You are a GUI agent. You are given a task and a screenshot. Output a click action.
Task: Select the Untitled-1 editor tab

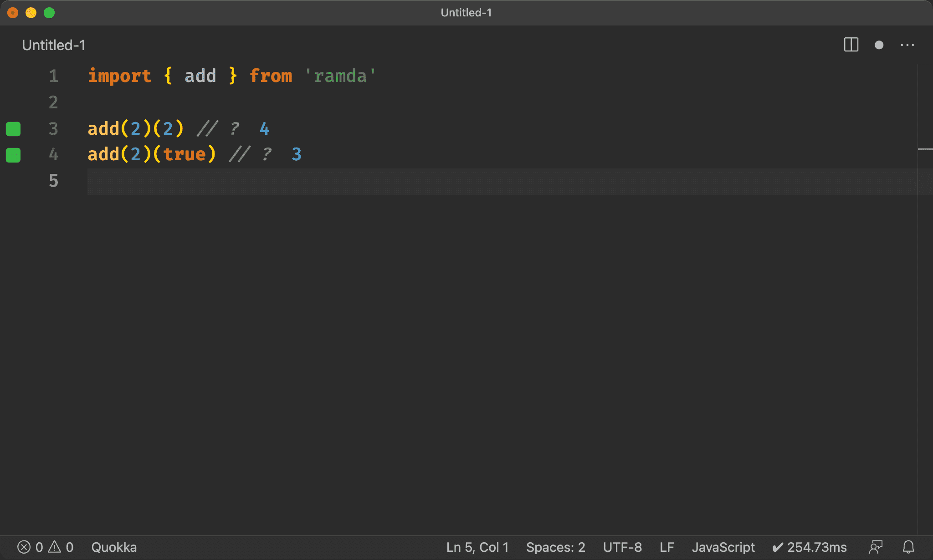coord(54,45)
